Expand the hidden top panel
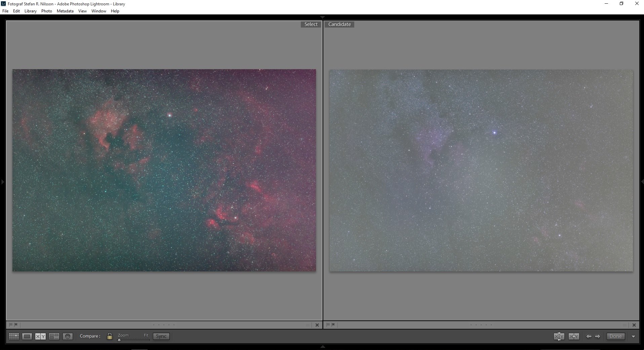 (x=322, y=17)
